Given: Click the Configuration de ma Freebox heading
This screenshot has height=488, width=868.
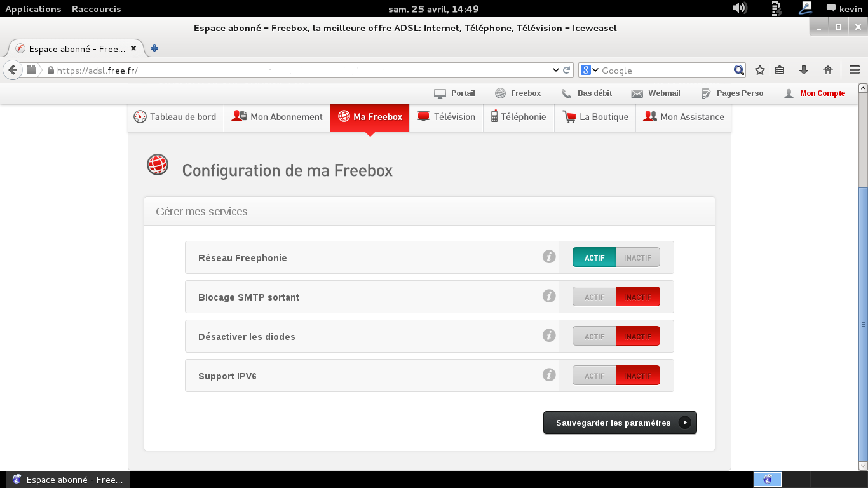Looking at the screenshot, I should tap(287, 170).
